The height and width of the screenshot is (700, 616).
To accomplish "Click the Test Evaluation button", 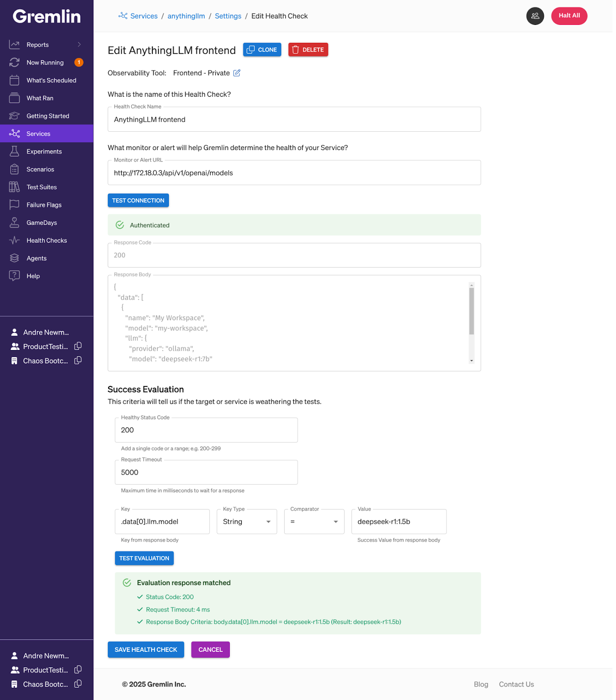I will 144,558.
